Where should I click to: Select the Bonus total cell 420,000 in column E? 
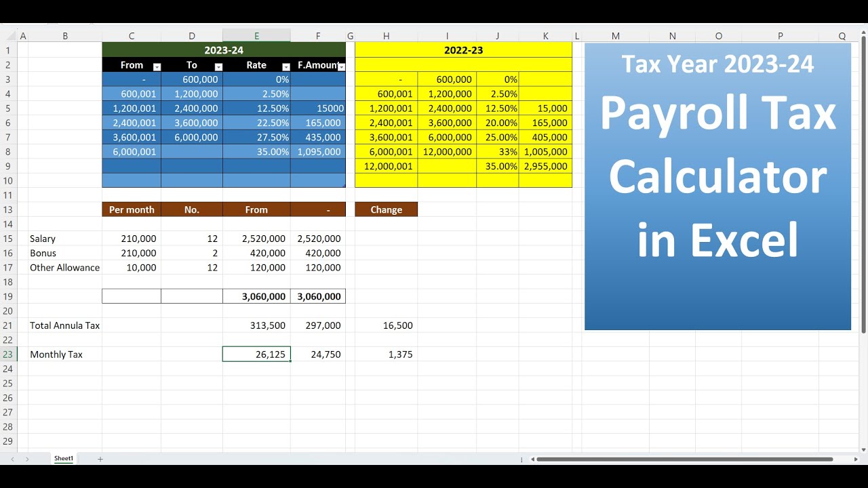[256, 253]
